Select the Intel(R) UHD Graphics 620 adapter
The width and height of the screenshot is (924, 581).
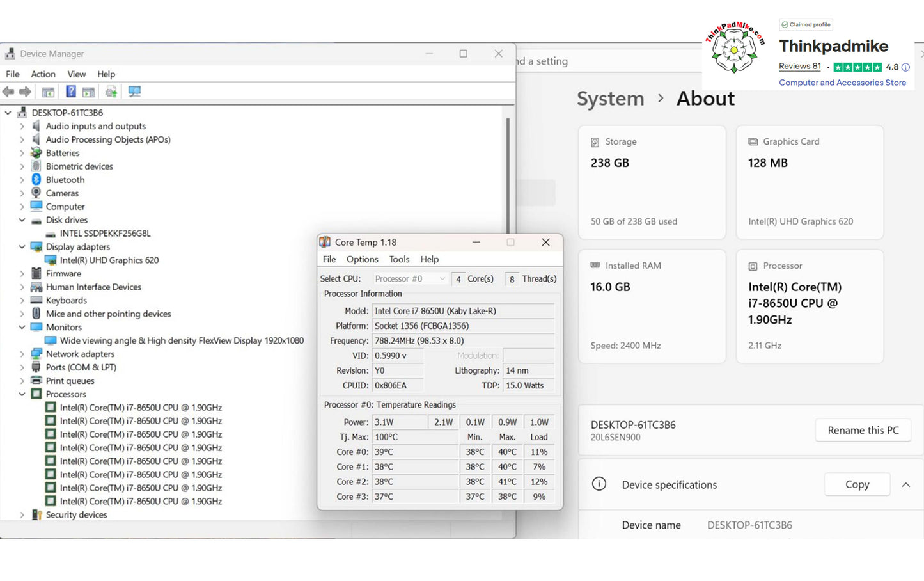click(109, 260)
